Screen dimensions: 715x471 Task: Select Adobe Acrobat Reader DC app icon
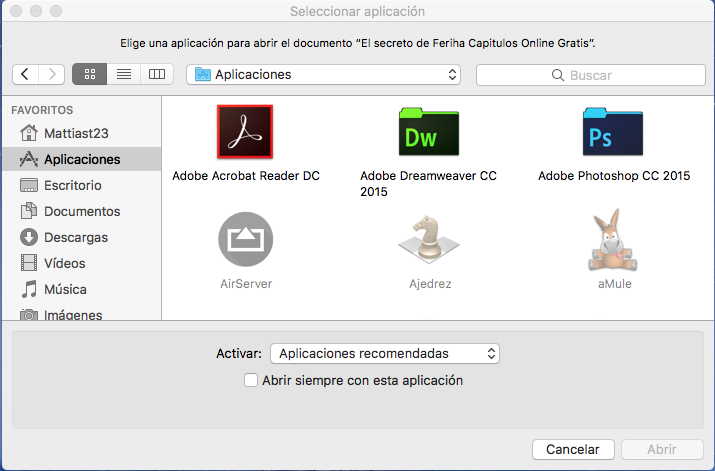pos(245,132)
